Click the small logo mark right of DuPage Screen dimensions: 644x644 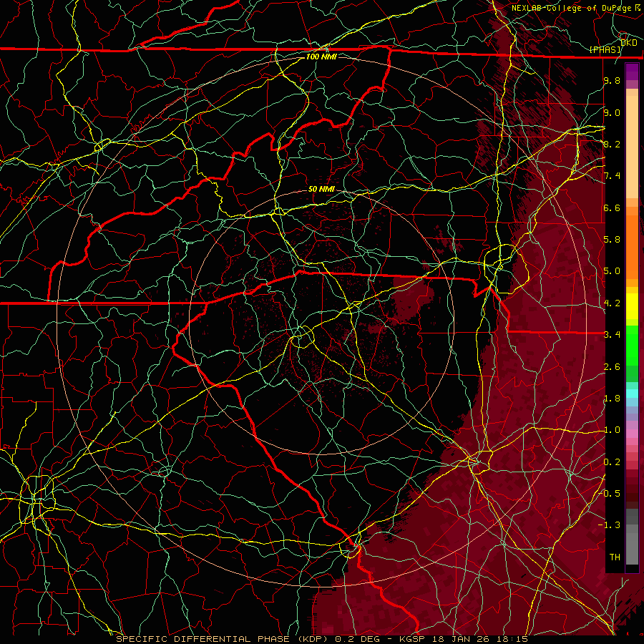pos(638,8)
